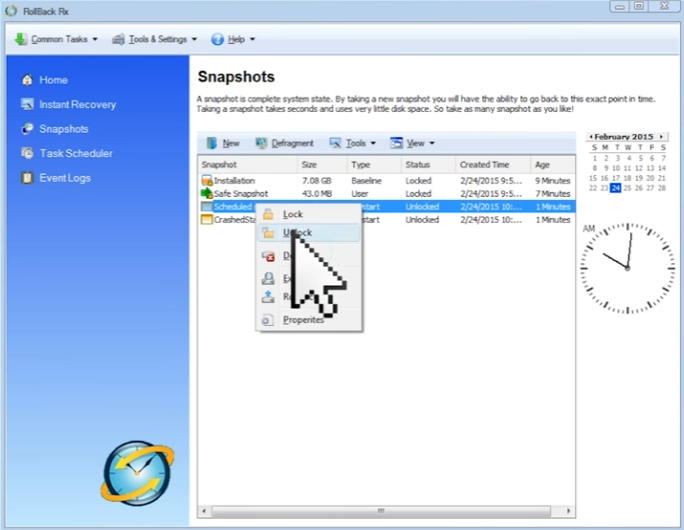Expand the Common Tasks dropdown
The height and width of the screenshot is (530, 684).
56,40
